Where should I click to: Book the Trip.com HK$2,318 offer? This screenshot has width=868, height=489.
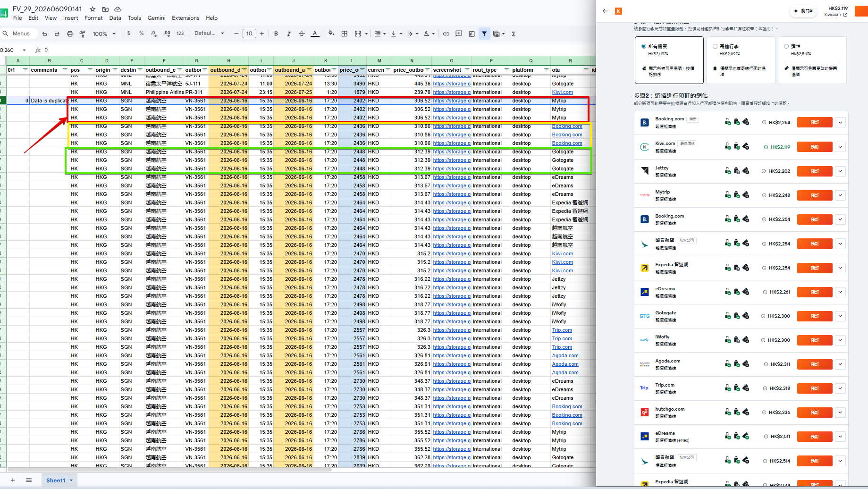815,388
